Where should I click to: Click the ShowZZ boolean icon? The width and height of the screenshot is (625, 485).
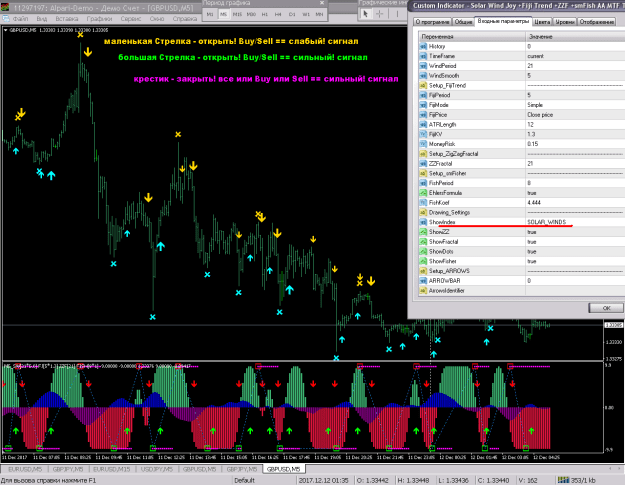(x=423, y=232)
